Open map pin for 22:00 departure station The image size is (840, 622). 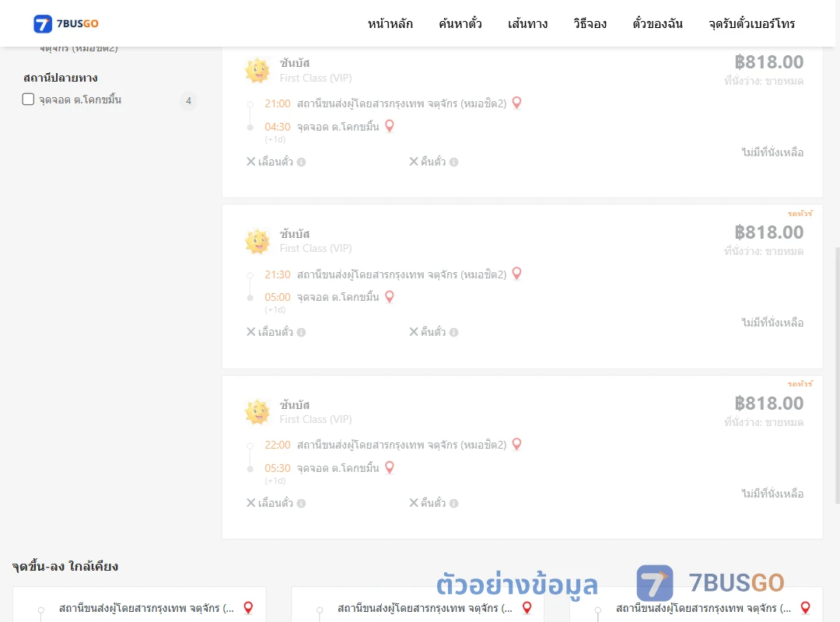[x=516, y=444]
